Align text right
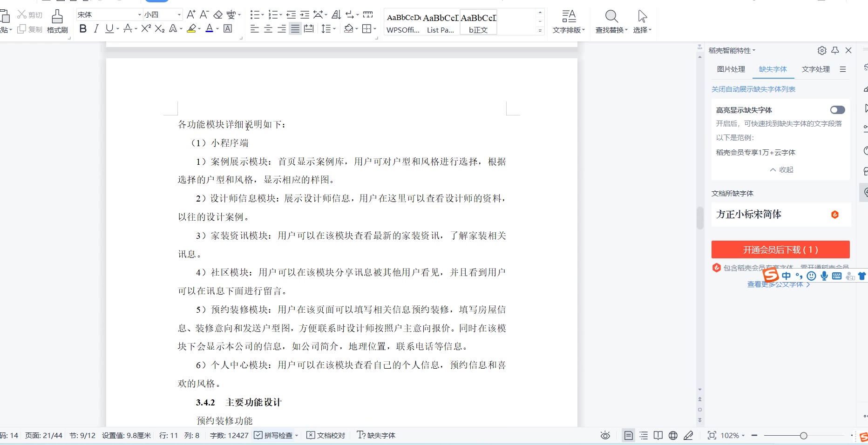This screenshot has height=445, width=868. pyautogui.click(x=282, y=29)
